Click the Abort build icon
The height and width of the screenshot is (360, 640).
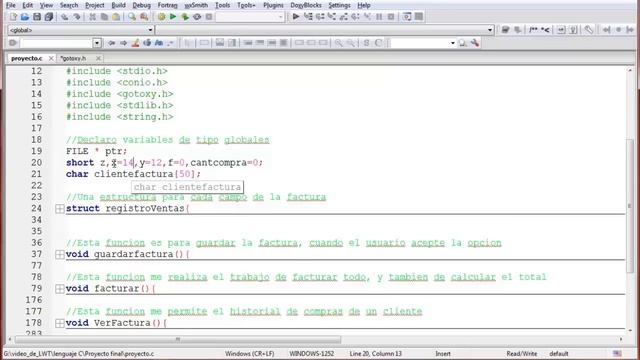[x=209, y=17]
